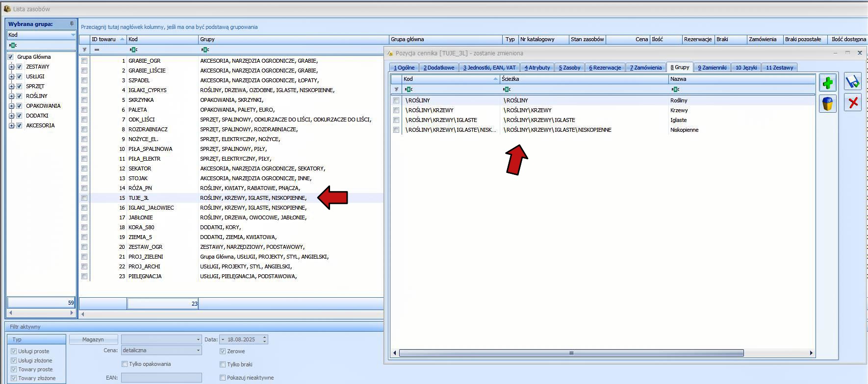Expand the ROŚLINY tree node
Screen dimensions: 868x384
click(x=11, y=96)
